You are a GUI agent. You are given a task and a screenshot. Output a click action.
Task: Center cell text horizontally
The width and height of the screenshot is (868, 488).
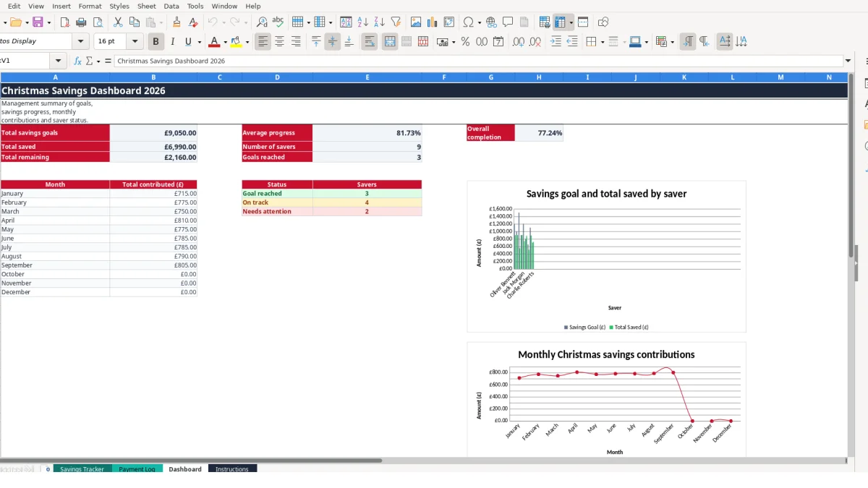click(279, 42)
